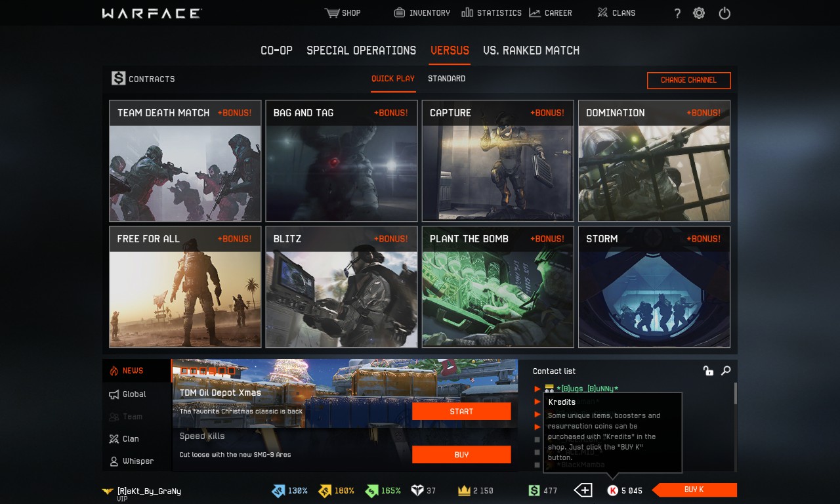This screenshot has width=840, height=504.
Task: Click the question mark help icon
Action: coord(677,13)
